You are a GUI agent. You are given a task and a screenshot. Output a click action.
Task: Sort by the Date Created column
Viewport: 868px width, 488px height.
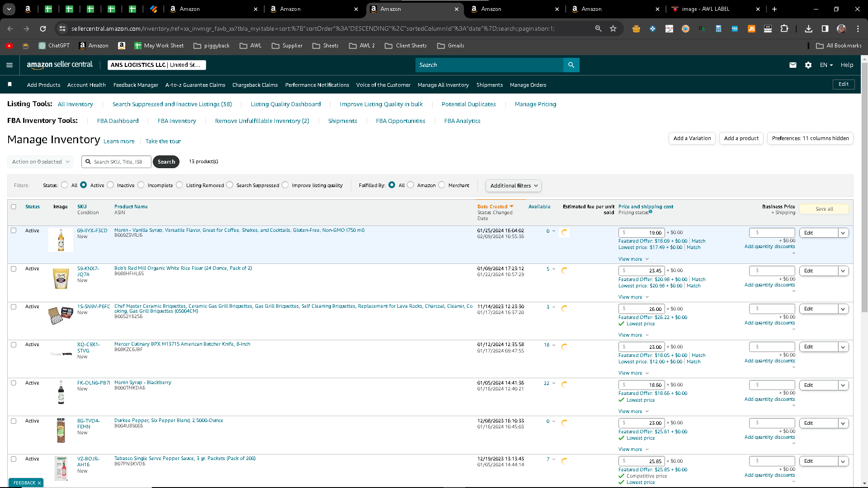click(495, 207)
